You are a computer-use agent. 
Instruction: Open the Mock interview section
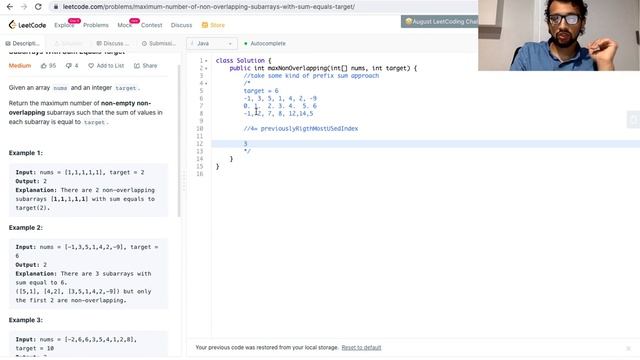coord(124,25)
